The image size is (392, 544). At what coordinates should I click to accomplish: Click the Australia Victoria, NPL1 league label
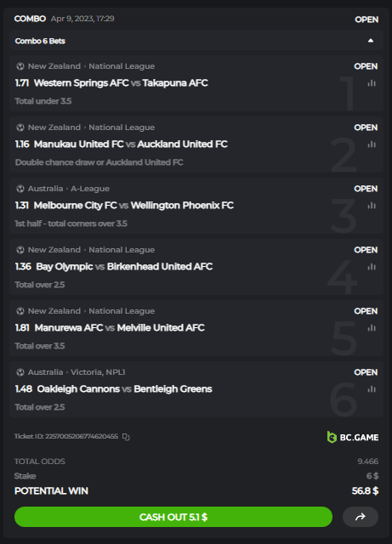tap(77, 372)
